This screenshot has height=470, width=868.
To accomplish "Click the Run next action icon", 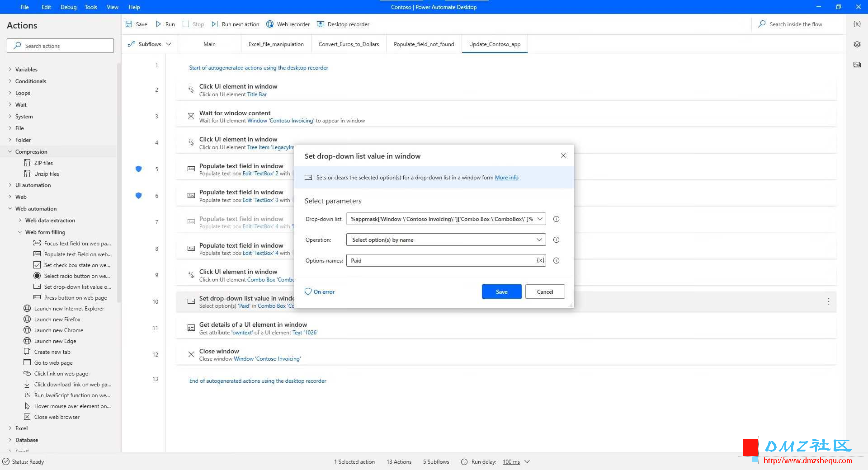I will pos(215,24).
